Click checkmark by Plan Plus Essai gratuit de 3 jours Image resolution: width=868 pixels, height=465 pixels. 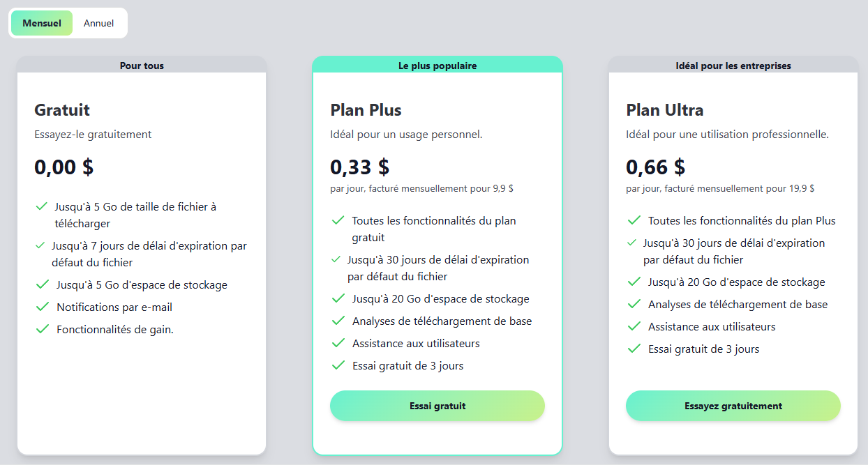click(x=338, y=365)
